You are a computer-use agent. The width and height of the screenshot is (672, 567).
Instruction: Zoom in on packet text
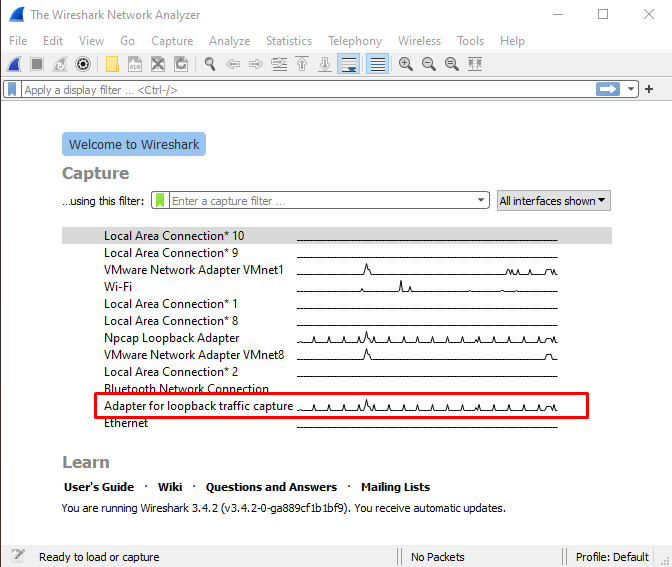pyautogui.click(x=405, y=64)
